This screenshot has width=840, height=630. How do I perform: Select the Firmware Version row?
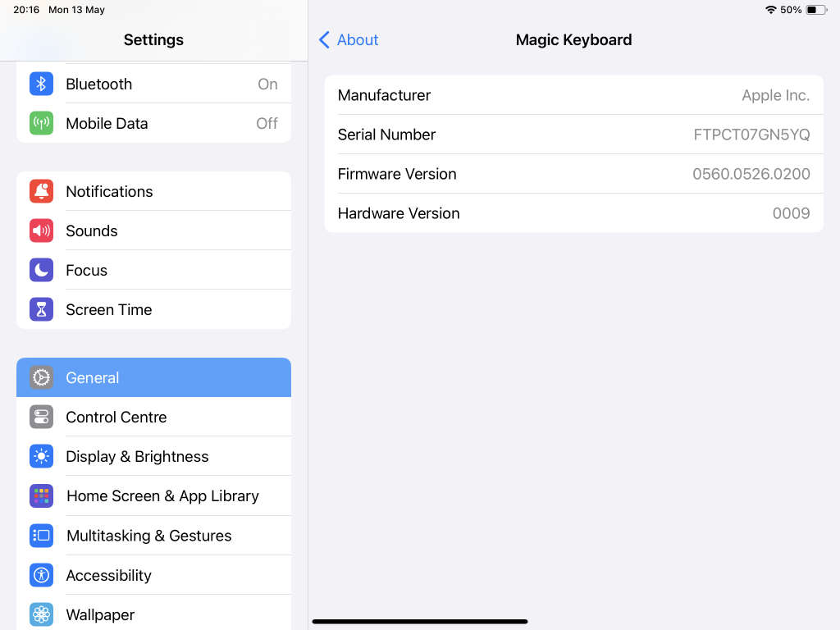573,174
